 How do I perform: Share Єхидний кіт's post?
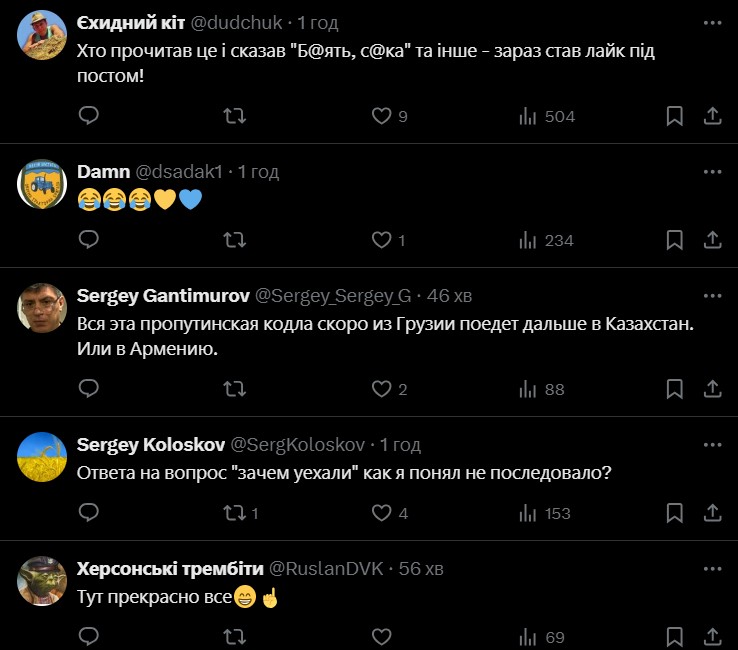pyautogui.click(x=713, y=116)
